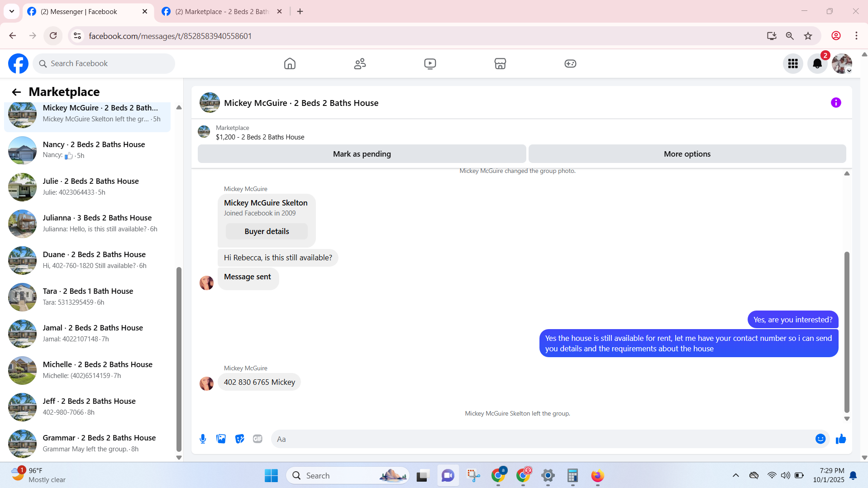The image size is (868, 488).
Task: Open Grammar 2 Beds 2 Baths conversation
Action: click(87, 443)
